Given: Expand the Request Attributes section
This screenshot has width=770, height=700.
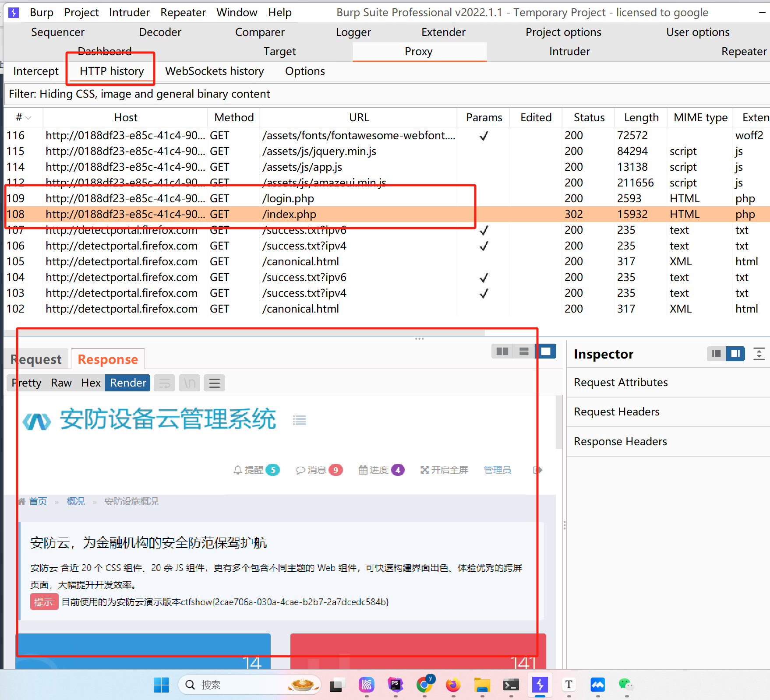Looking at the screenshot, I should (621, 382).
